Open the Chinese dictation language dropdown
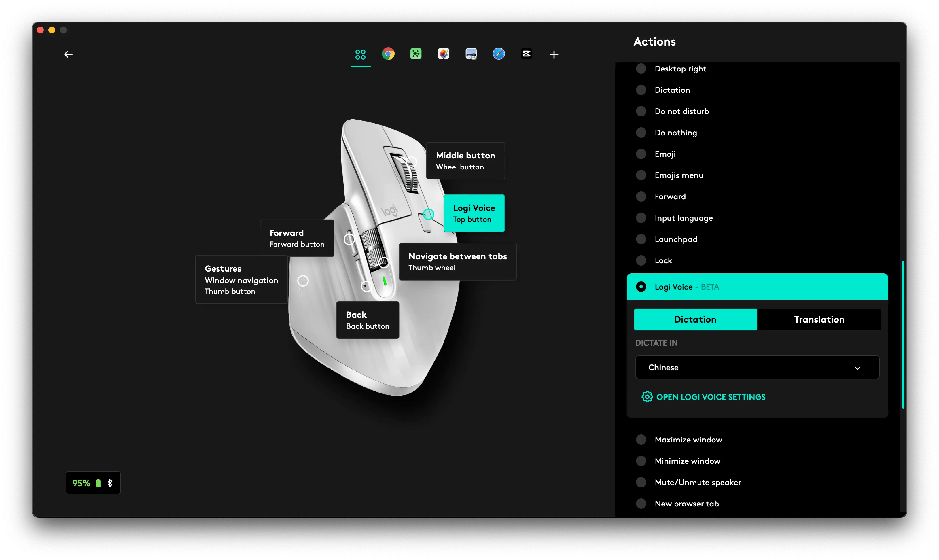Image resolution: width=939 pixels, height=560 pixels. click(757, 368)
